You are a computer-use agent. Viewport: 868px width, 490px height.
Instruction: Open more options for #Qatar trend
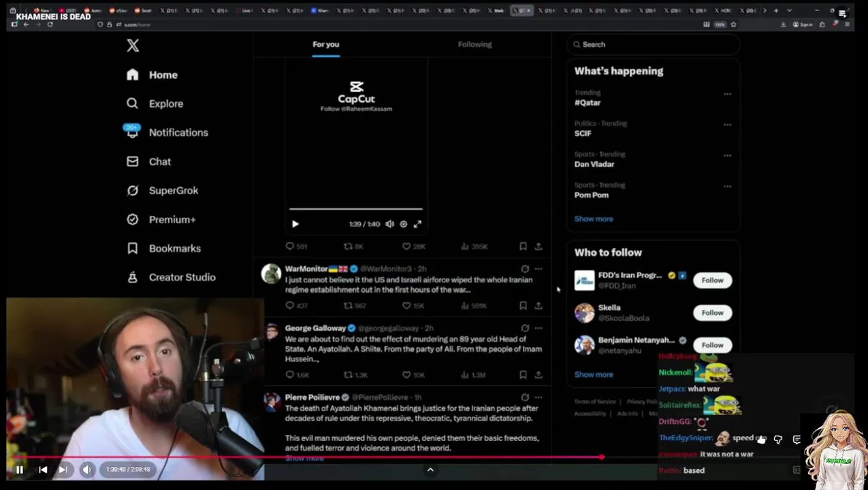point(727,94)
